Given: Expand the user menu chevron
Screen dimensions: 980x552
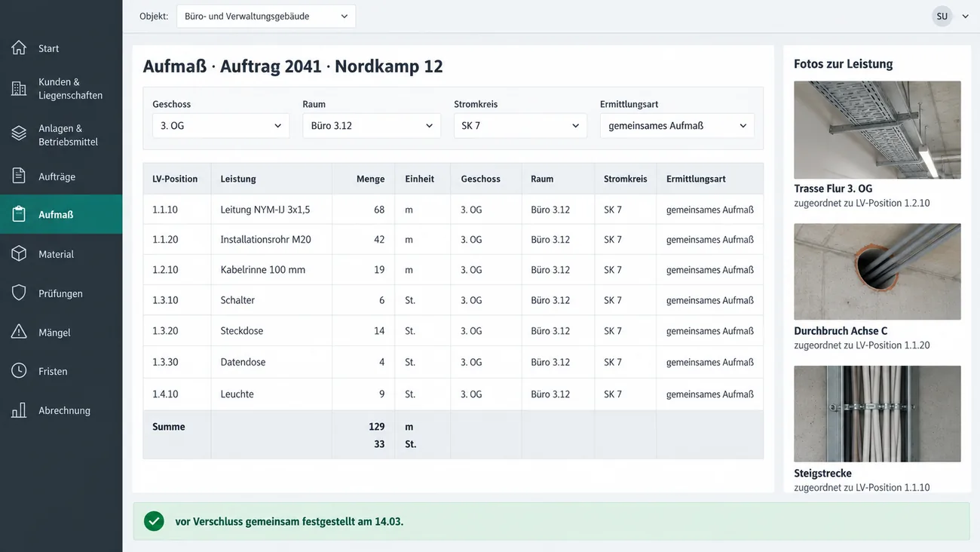Looking at the screenshot, I should (965, 17).
